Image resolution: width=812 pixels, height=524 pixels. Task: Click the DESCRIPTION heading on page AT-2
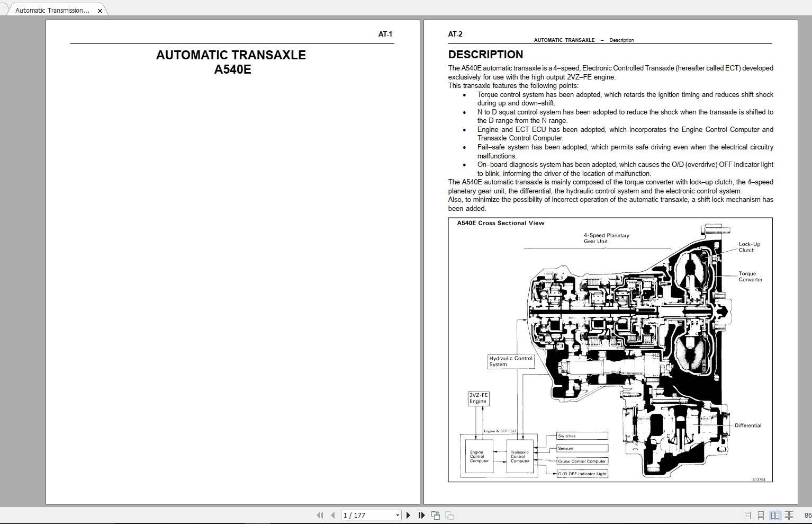pyautogui.click(x=485, y=55)
